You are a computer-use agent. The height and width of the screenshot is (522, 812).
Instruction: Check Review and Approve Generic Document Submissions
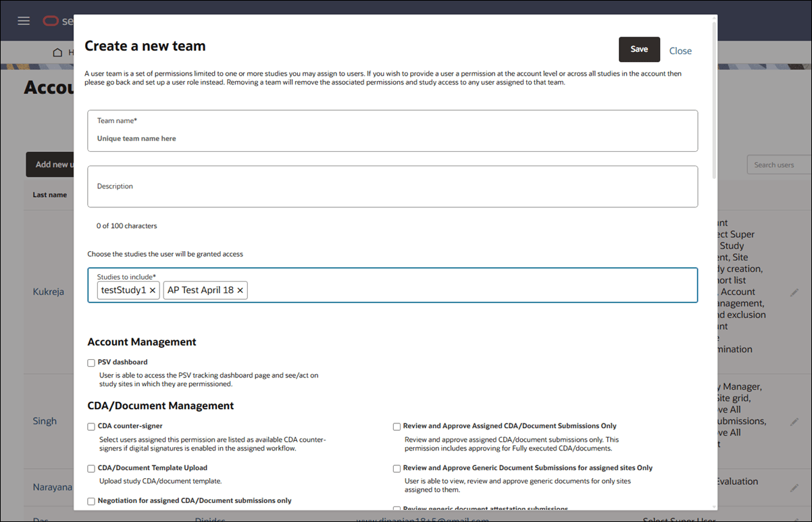click(x=397, y=468)
